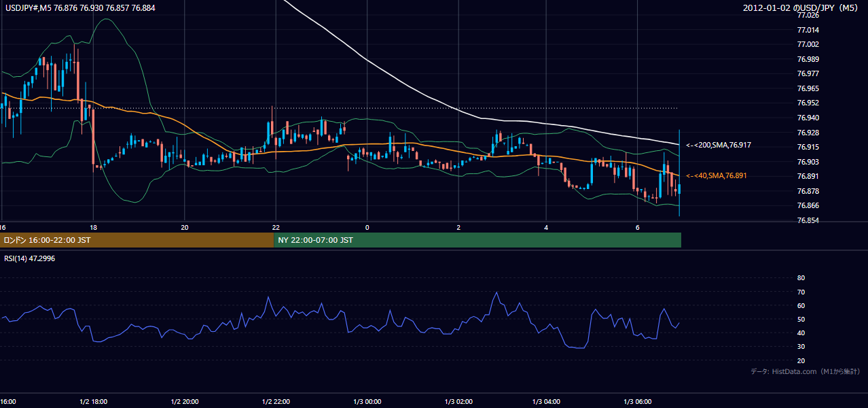
Task: Click price level 76.989 on axis
Action: [x=808, y=59]
